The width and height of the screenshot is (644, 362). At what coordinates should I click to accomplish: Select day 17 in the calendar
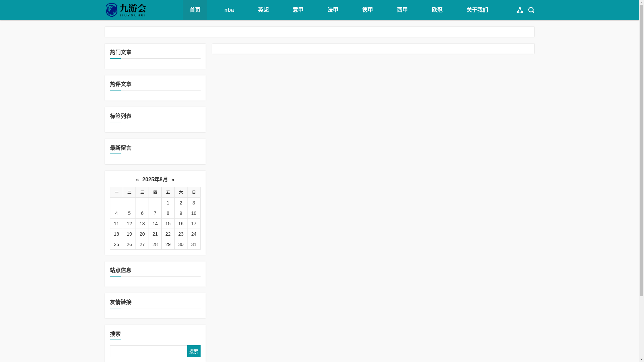click(194, 224)
